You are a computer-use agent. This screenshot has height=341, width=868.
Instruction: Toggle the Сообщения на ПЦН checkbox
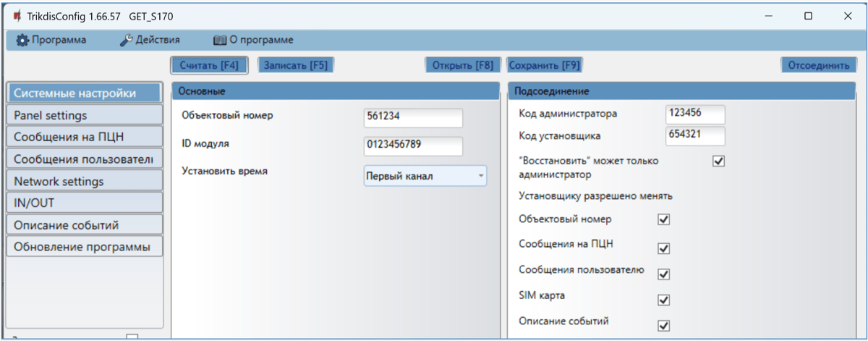(663, 248)
